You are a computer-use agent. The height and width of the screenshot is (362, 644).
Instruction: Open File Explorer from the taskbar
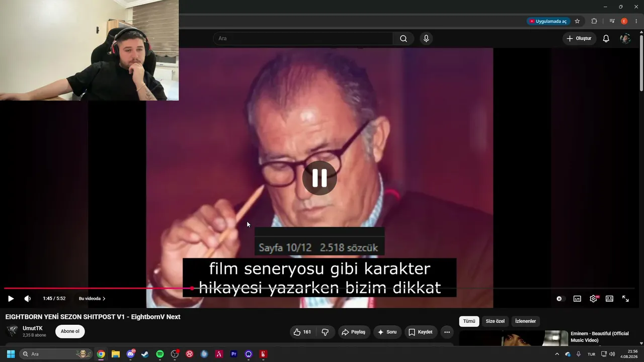pos(116,354)
